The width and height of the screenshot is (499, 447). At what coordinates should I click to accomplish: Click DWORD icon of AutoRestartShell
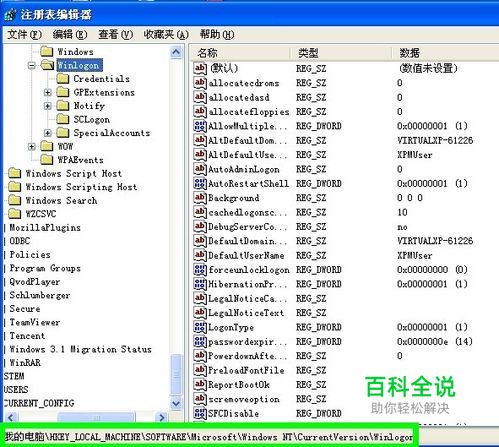[x=200, y=183]
